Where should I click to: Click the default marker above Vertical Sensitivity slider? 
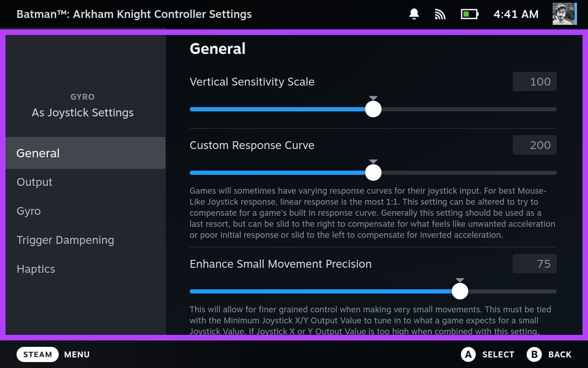(373, 98)
